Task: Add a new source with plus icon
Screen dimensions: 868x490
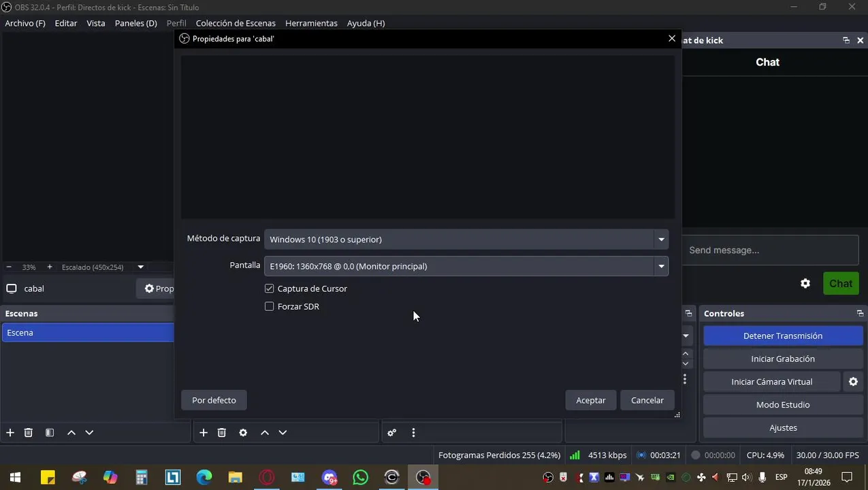Action: point(204,433)
